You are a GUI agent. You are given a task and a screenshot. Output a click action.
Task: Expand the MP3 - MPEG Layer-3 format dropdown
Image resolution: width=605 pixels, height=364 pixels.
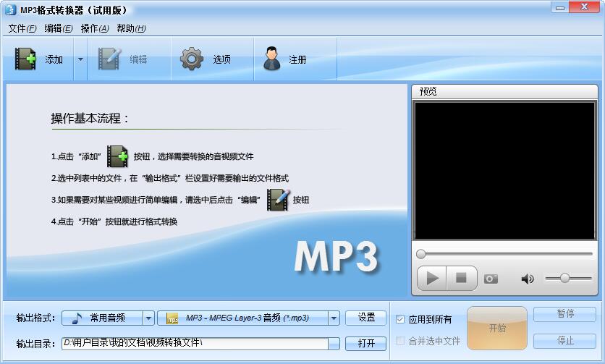click(x=334, y=318)
